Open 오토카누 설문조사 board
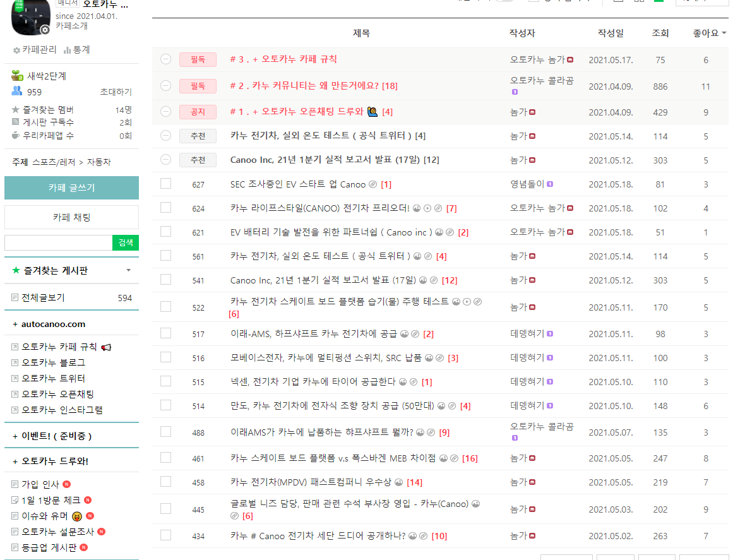733x560 pixels. coord(57,532)
